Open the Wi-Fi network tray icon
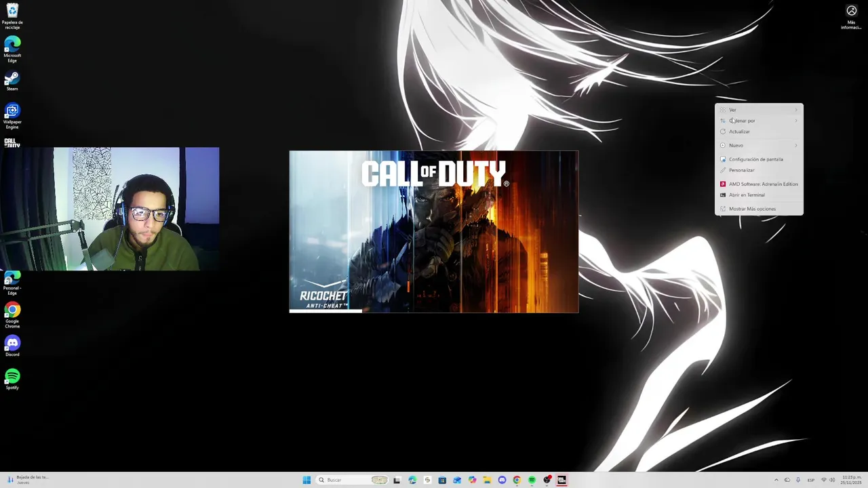The height and width of the screenshot is (488, 868). coord(824,480)
